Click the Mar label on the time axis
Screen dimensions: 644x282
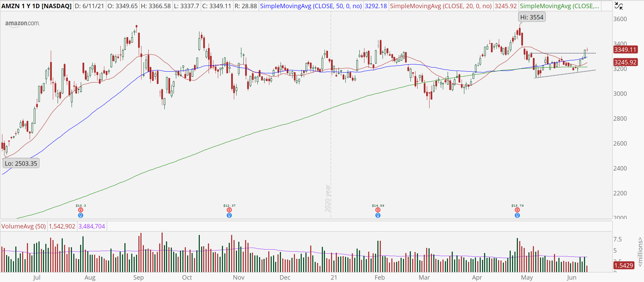tap(424, 278)
